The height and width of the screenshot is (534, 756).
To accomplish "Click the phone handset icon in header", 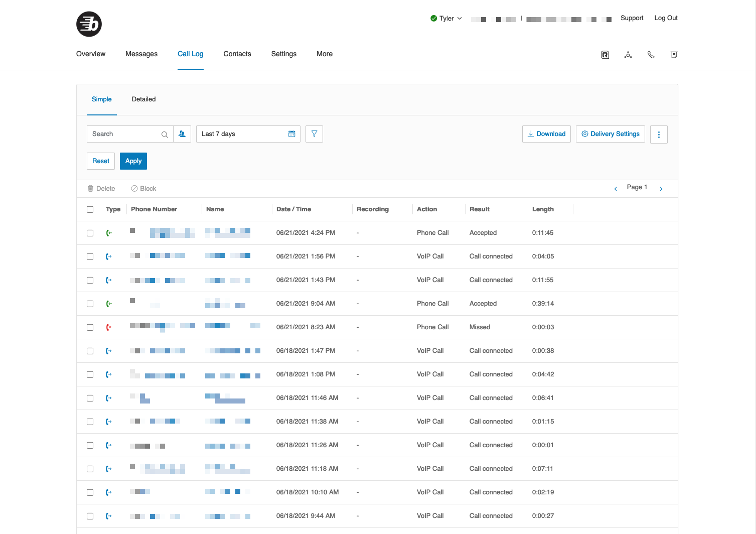I will pyautogui.click(x=651, y=55).
